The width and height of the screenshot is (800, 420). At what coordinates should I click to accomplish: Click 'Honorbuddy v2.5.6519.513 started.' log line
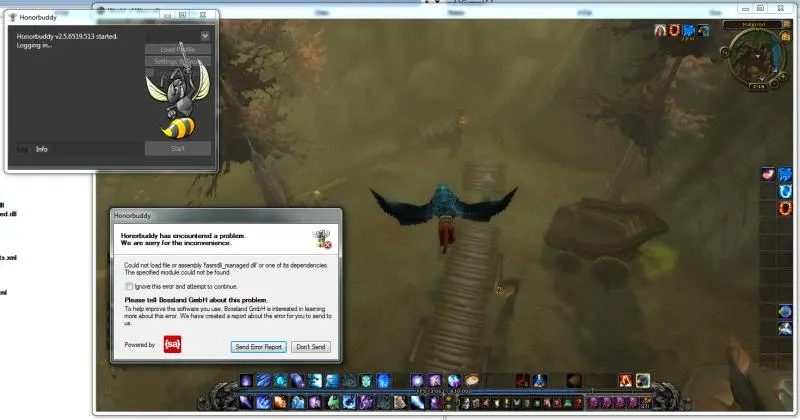tap(67, 37)
